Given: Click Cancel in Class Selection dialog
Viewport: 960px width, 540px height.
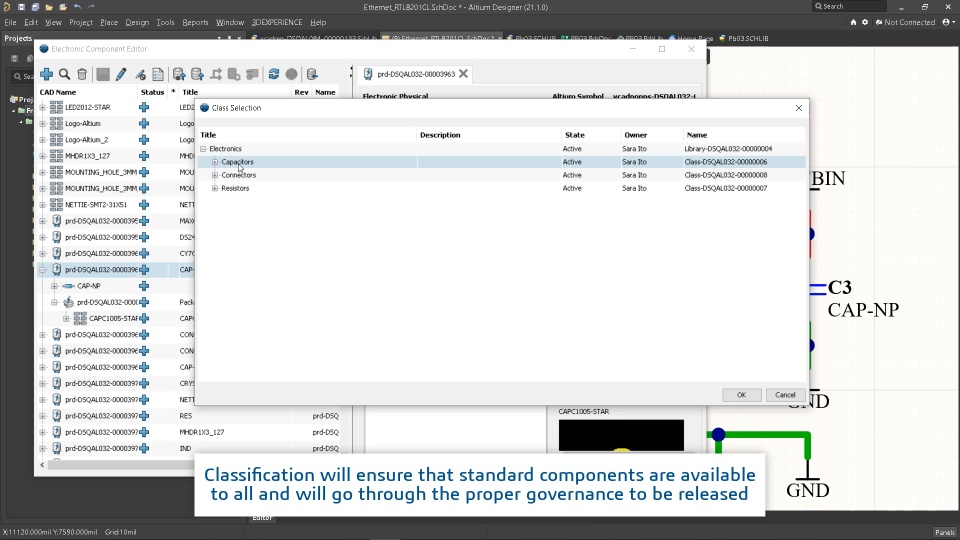Looking at the screenshot, I should 785,395.
